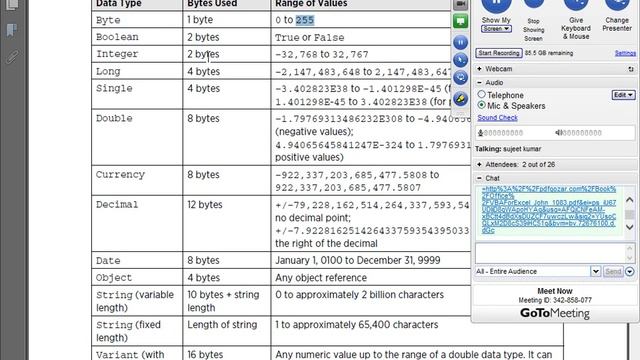Click the Sound Check link
This screenshot has height=360, width=640.
pyautogui.click(x=498, y=118)
